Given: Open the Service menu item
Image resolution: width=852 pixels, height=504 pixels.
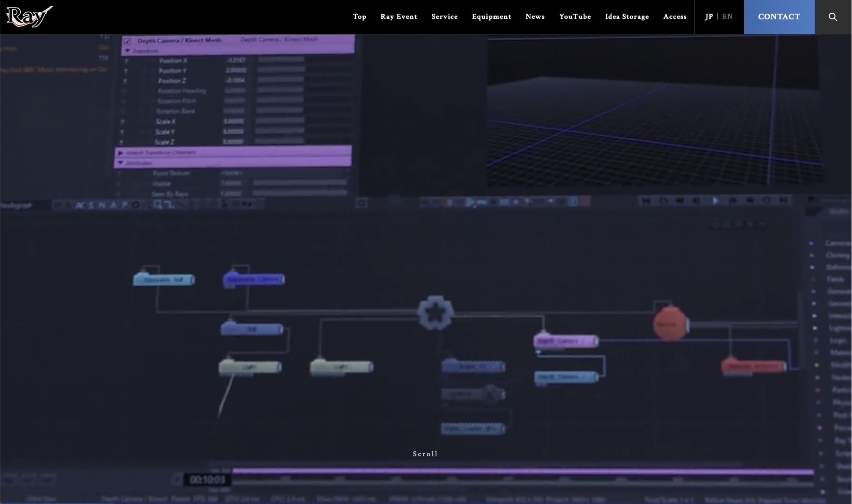Looking at the screenshot, I should (444, 17).
